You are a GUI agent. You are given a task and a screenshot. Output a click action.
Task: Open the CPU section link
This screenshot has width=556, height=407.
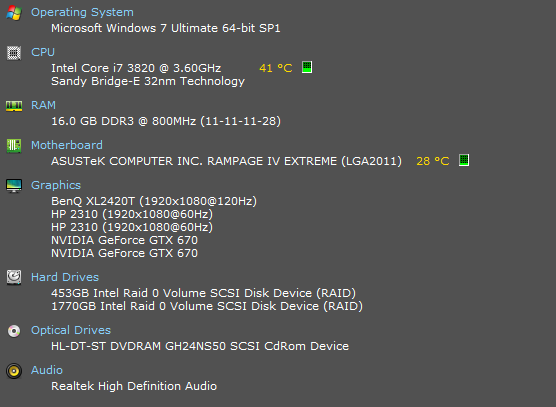[x=43, y=52]
